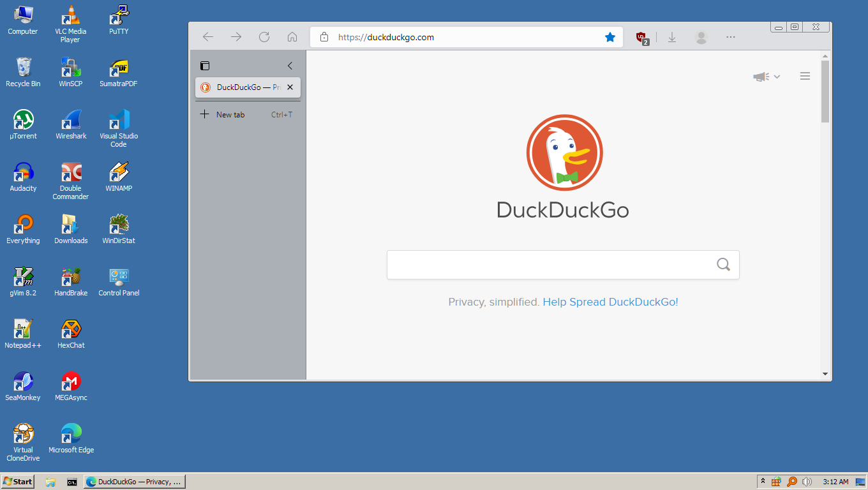
Task: Click the orange magnifier tray icon
Action: 791,482
